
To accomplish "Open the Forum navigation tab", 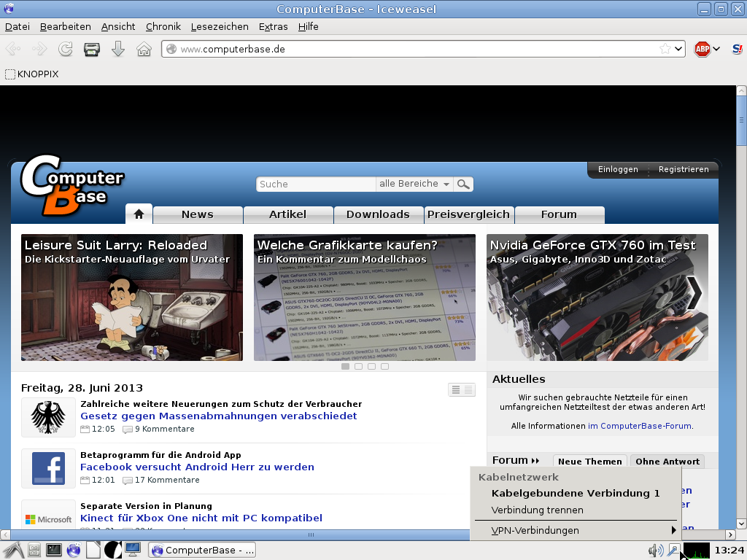I will point(559,215).
